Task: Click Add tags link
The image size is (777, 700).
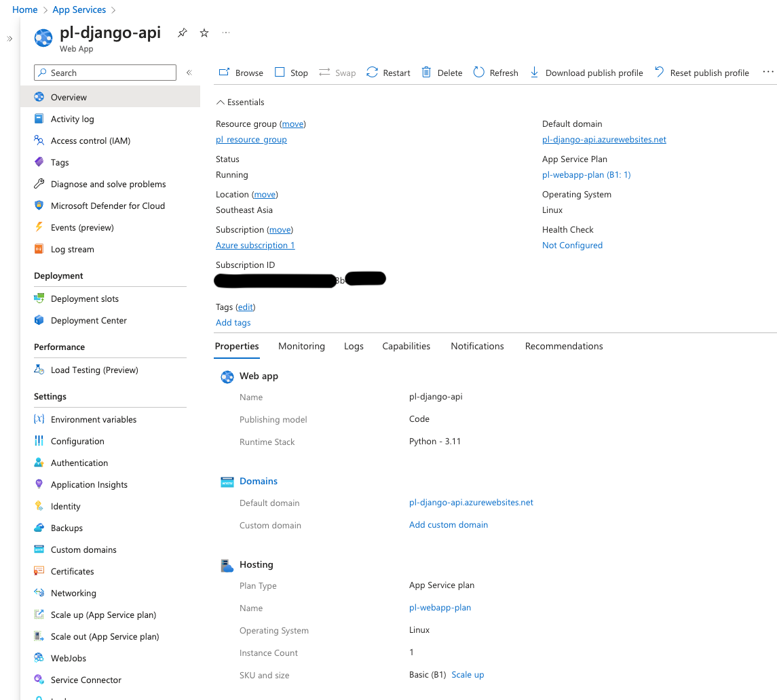Action: pyautogui.click(x=233, y=322)
